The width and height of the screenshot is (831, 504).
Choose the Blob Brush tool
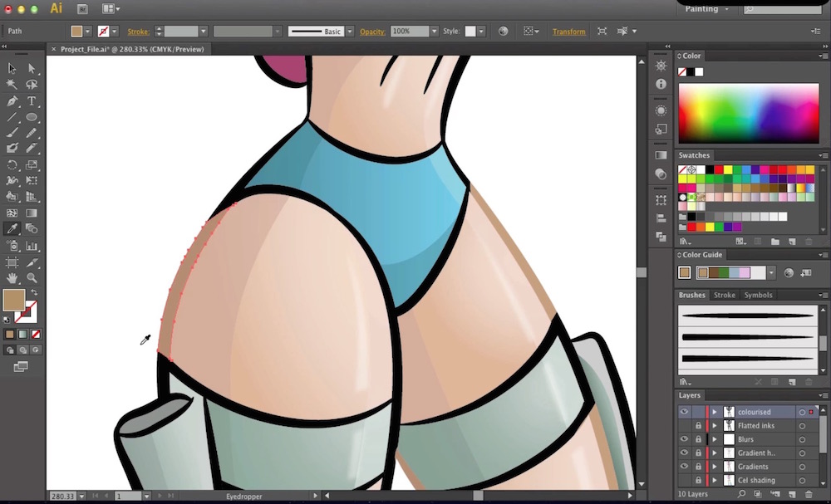click(x=12, y=149)
